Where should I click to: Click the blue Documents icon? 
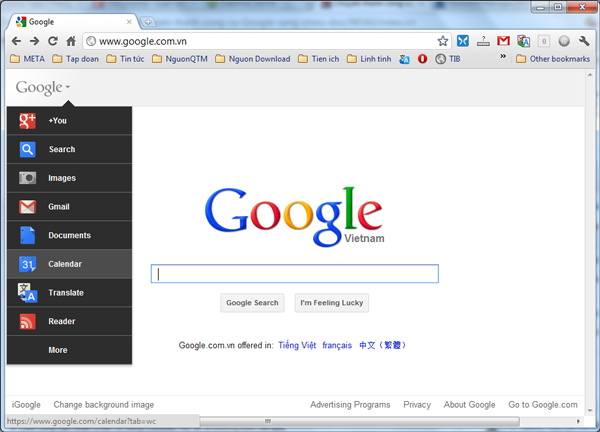click(x=28, y=235)
